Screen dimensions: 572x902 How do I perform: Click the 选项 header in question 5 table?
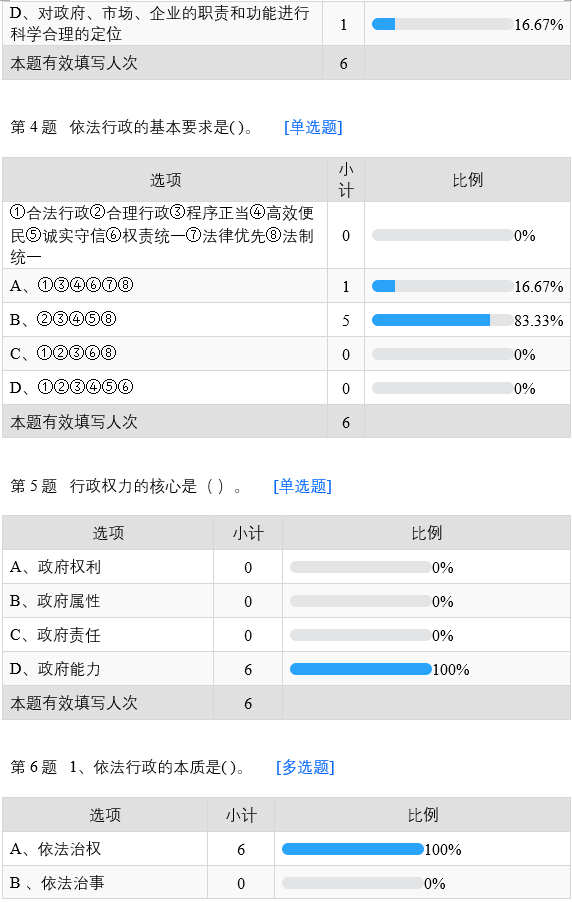point(108,533)
